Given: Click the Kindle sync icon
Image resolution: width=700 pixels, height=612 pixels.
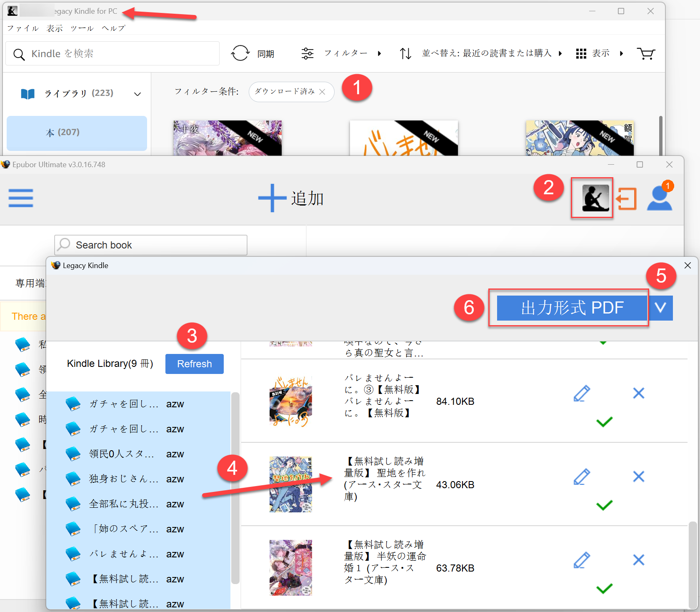Looking at the screenshot, I should coord(240,53).
